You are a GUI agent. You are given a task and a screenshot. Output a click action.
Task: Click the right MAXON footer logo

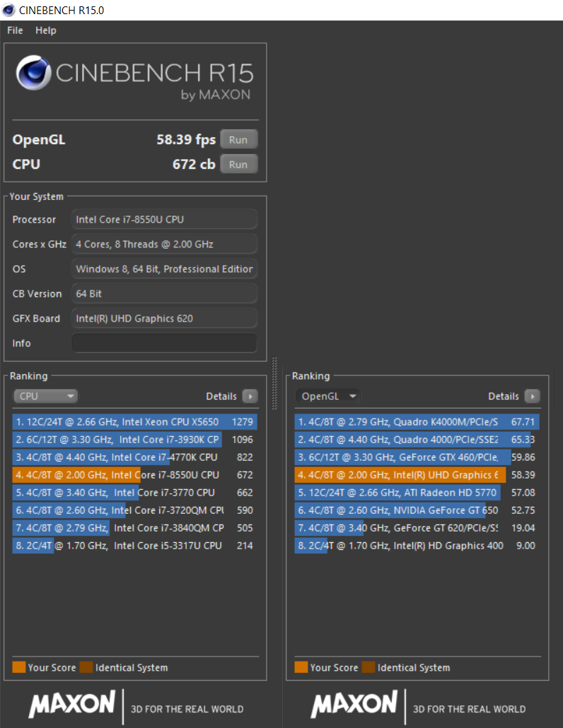point(354,704)
